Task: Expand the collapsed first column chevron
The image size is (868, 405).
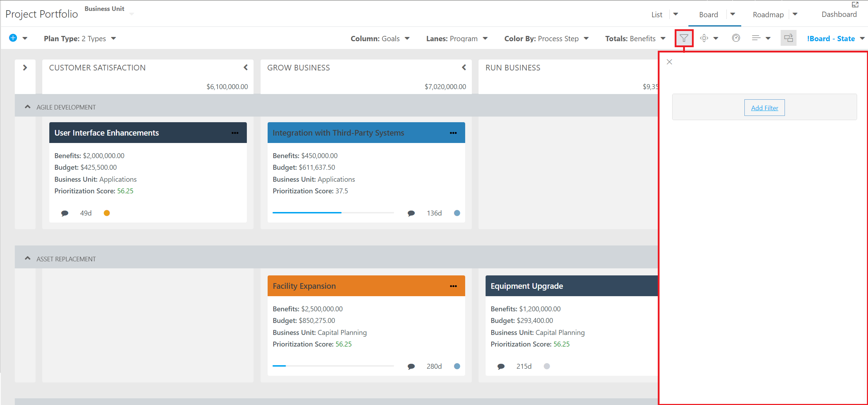Action: tap(25, 68)
